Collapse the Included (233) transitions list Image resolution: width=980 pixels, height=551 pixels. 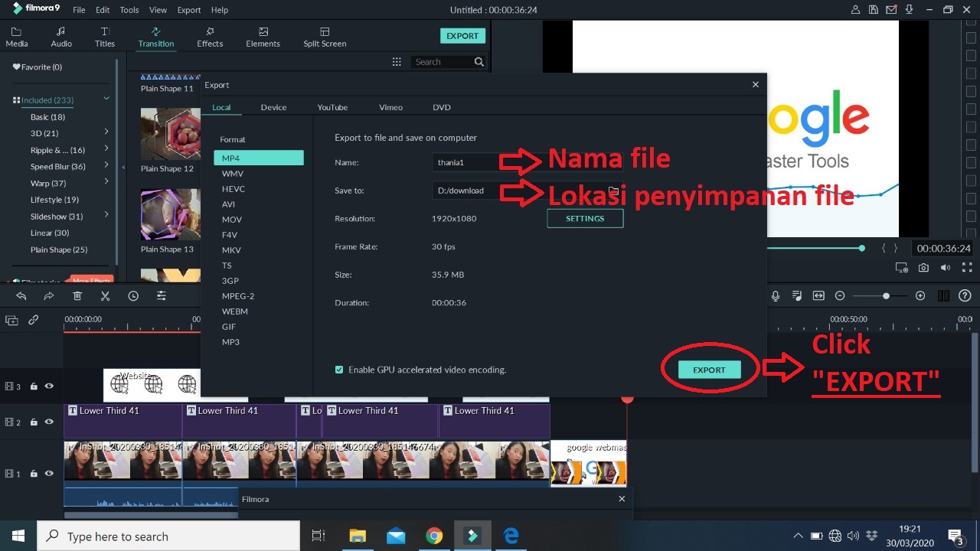pos(106,99)
